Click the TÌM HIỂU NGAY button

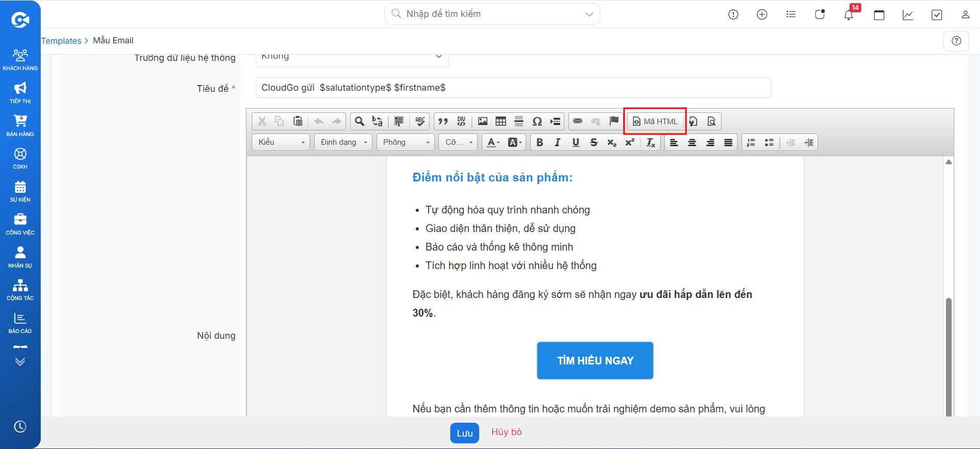(595, 360)
